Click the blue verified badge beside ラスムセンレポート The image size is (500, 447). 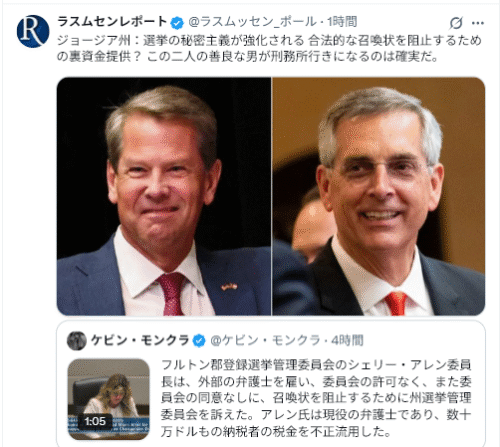(177, 23)
